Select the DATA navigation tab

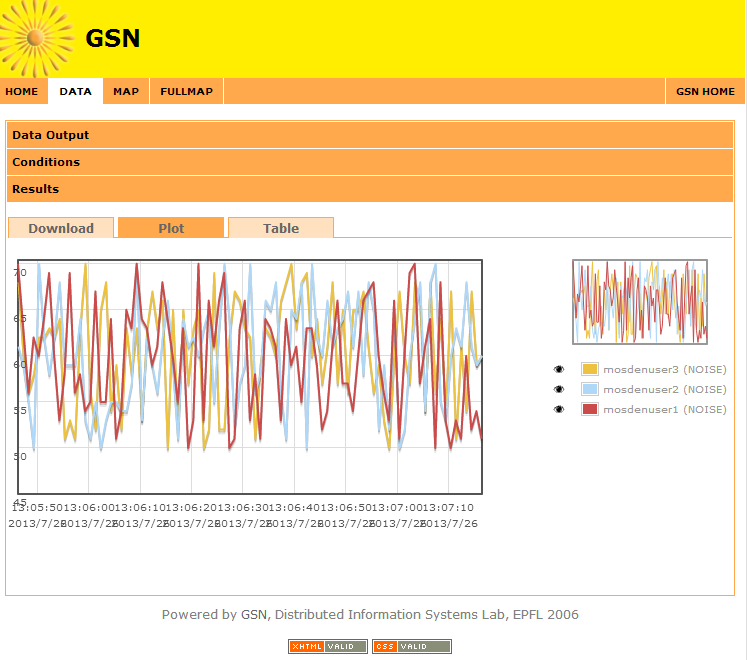coord(75,92)
